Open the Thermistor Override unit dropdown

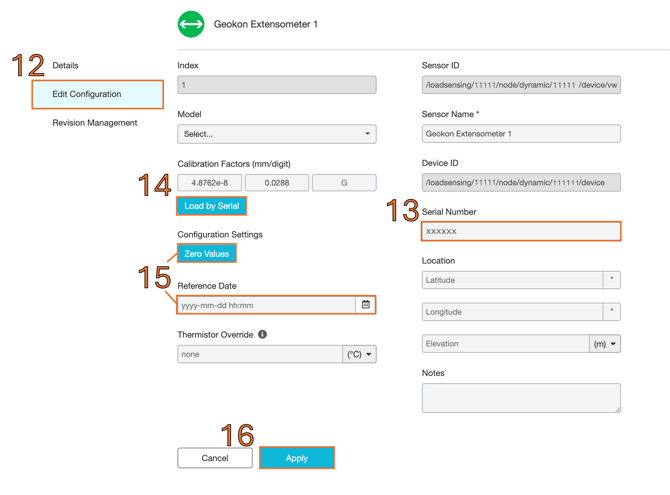359,354
